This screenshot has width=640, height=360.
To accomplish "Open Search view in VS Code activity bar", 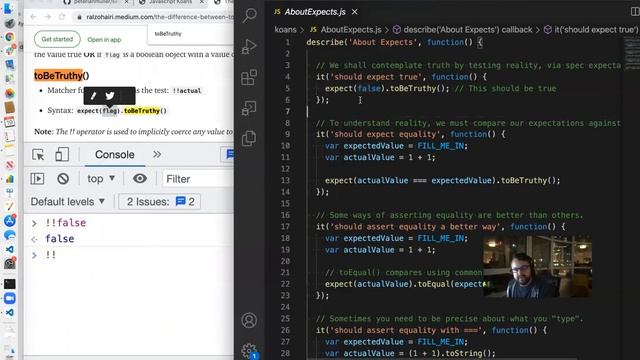I will 249,16.
